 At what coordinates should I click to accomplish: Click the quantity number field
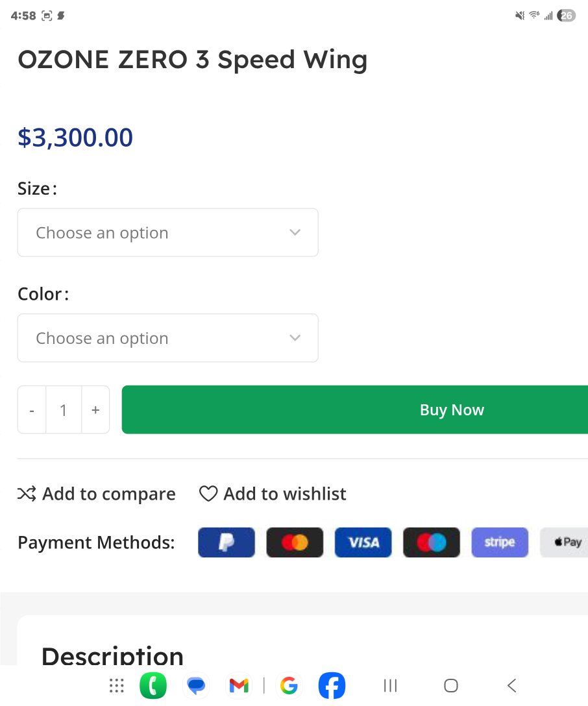click(x=64, y=410)
